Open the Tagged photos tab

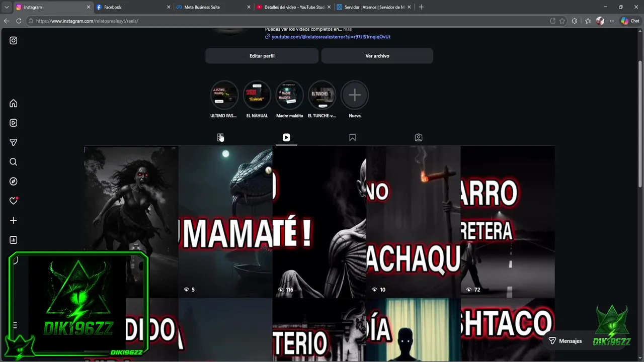click(x=419, y=137)
